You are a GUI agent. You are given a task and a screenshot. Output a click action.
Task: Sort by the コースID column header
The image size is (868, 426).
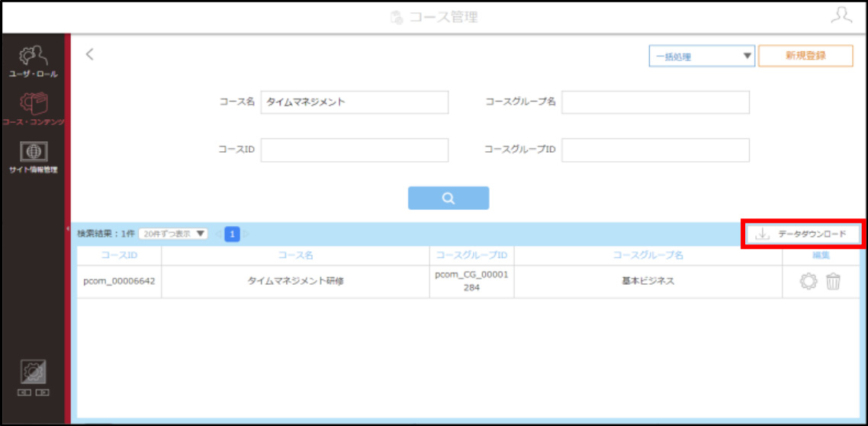[x=119, y=256]
